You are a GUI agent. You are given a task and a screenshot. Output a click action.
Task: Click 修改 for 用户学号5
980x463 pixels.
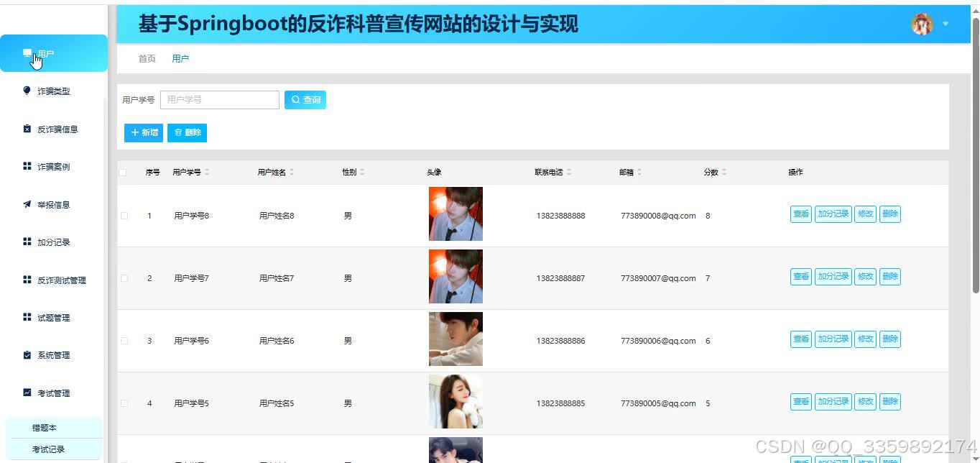[x=865, y=402]
